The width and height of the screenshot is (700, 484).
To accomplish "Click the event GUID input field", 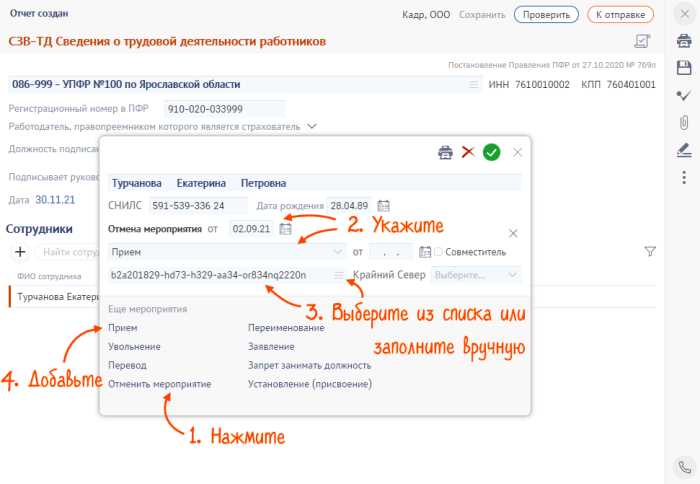I will [x=221, y=275].
